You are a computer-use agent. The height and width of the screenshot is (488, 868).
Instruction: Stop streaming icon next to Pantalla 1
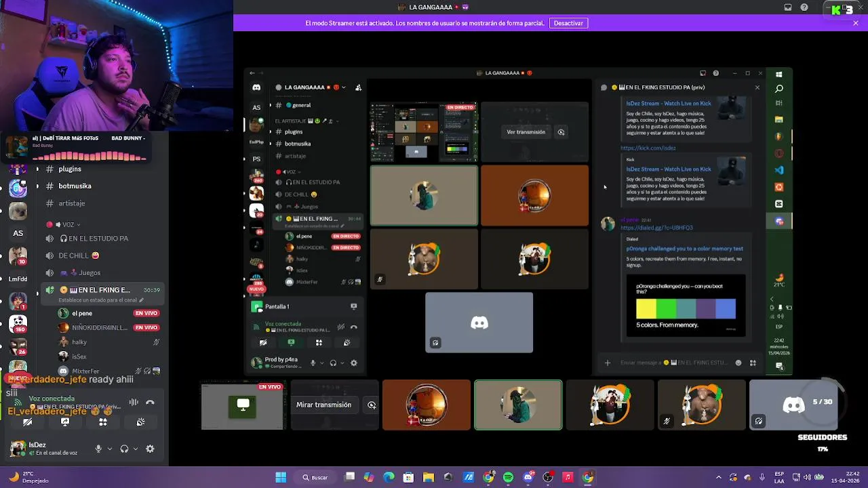click(353, 306)
